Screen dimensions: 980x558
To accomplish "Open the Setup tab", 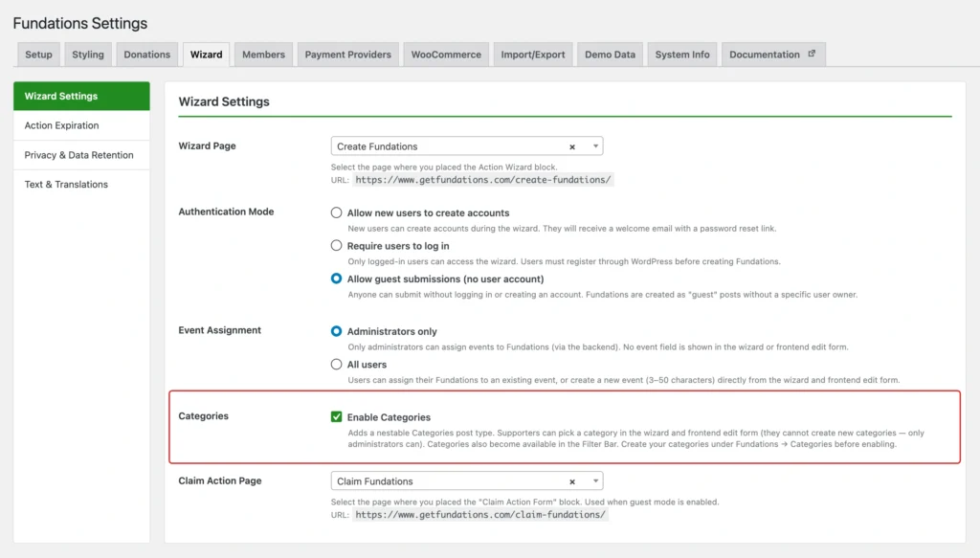I will pyautogui.click(x=38, y=55).
